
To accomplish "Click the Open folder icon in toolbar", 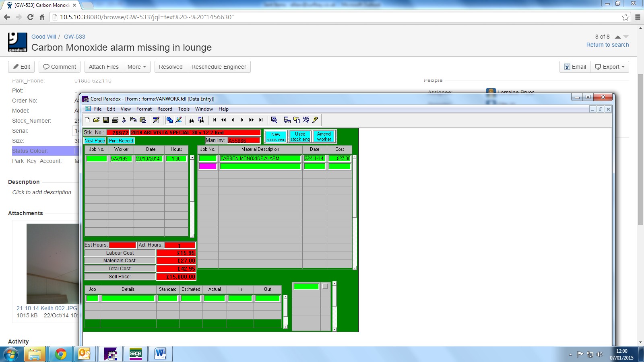I will point(96,120).
